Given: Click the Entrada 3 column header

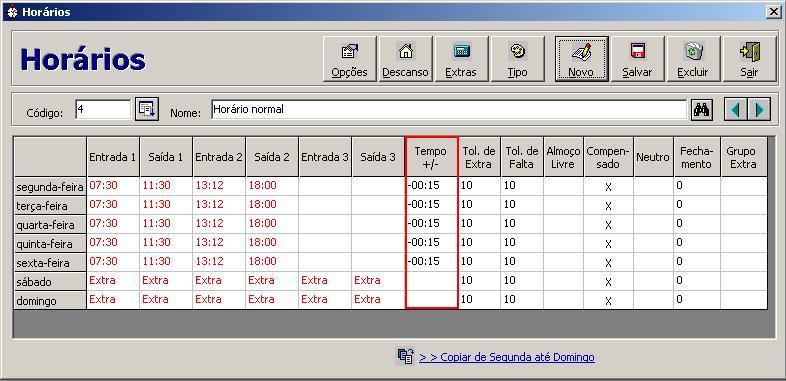Looking at the screenshot, I should pos(325,157).
